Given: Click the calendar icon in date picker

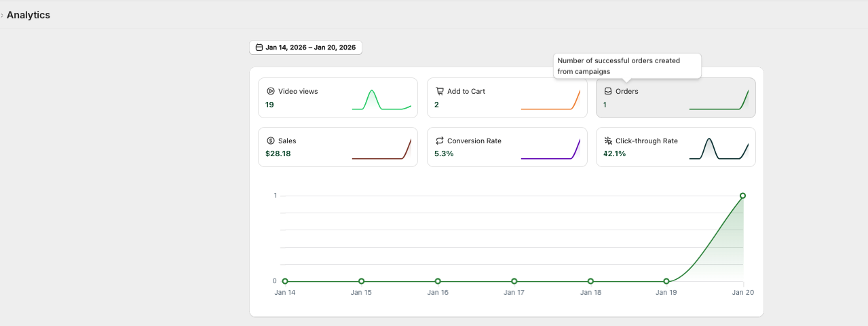Looking at the screenshot, I should (259, 48).
